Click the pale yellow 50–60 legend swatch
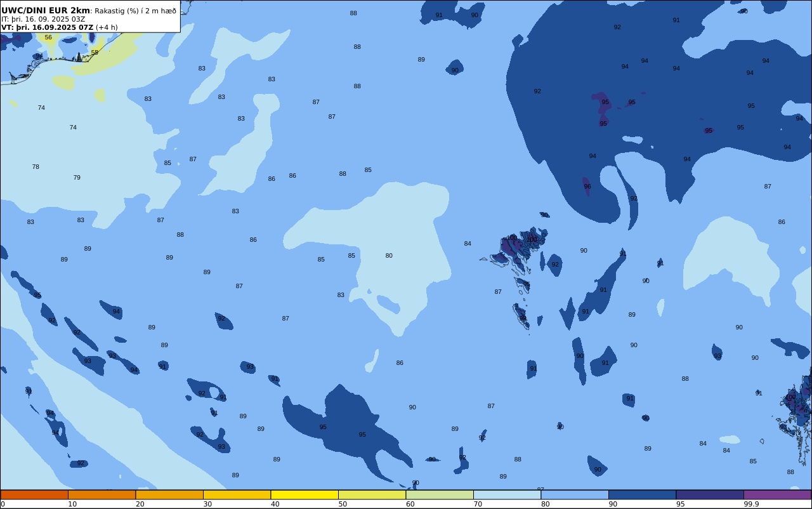Viewport: 812px width, 509px height. point(372,494)
